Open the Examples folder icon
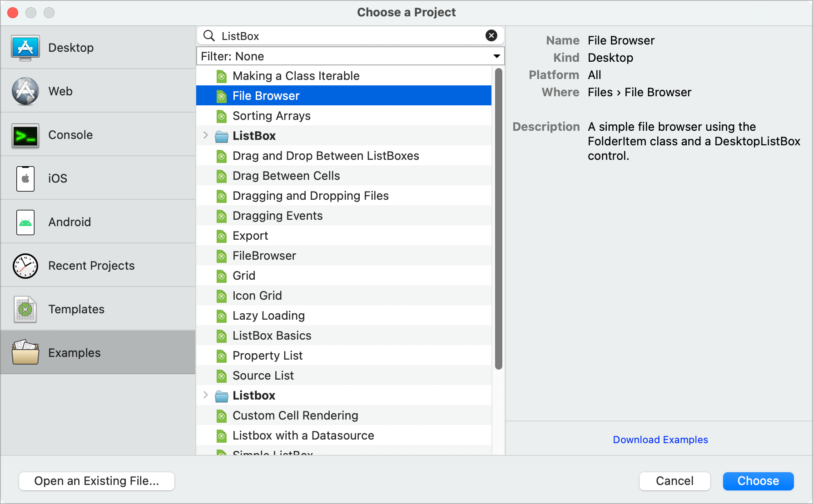The height and width of the screenshot is (504, 813). point(25,352)
